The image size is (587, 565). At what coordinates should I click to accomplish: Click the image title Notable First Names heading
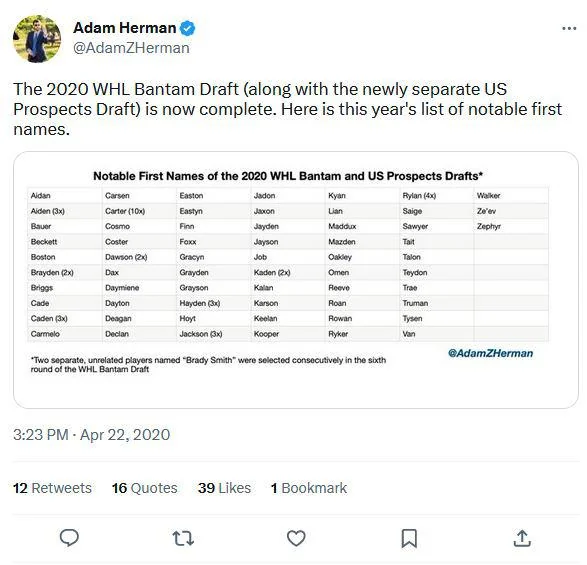point(288,176)
